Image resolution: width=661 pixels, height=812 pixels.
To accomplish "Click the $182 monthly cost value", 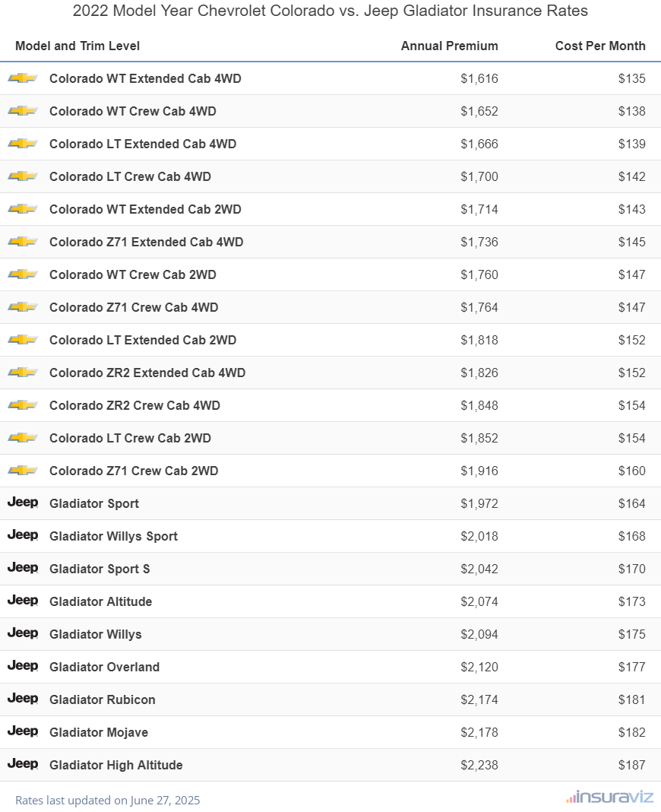I will click(x=632, y=732).
